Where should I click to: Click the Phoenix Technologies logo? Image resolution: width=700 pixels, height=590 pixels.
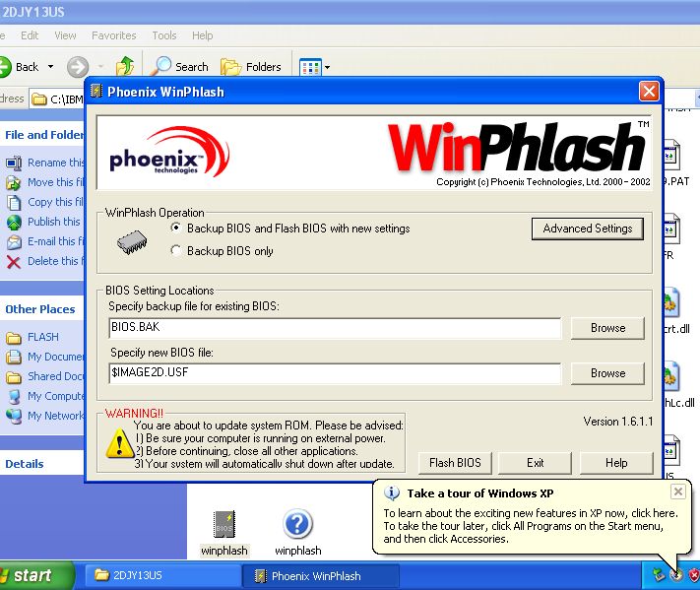(169, 152)
